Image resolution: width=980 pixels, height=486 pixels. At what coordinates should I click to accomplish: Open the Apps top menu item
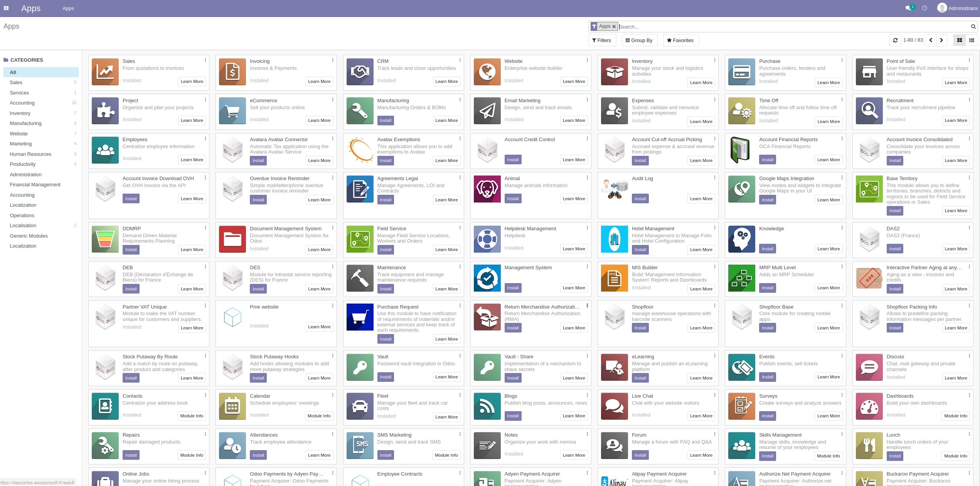tap(68, 8)
